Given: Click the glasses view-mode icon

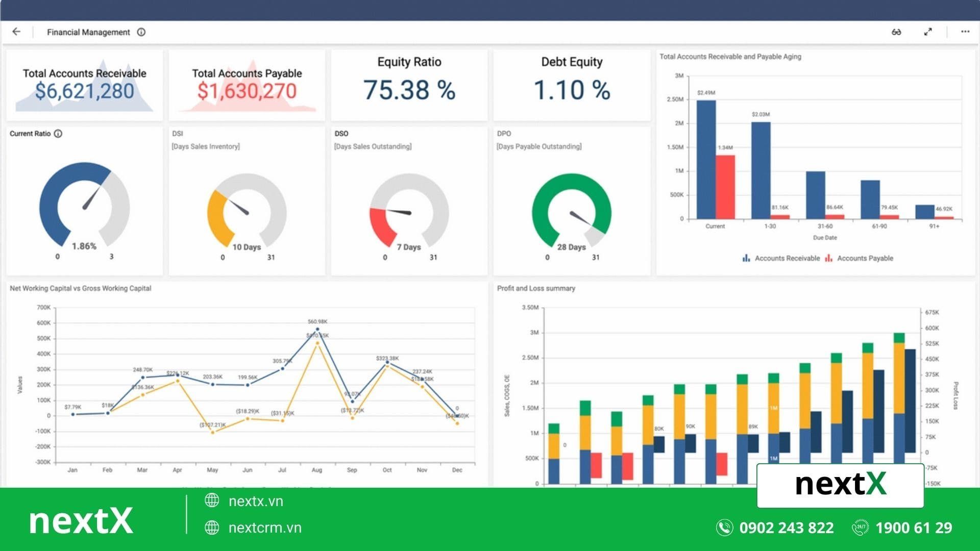Looking at the screenshot, I should point(896,32).
